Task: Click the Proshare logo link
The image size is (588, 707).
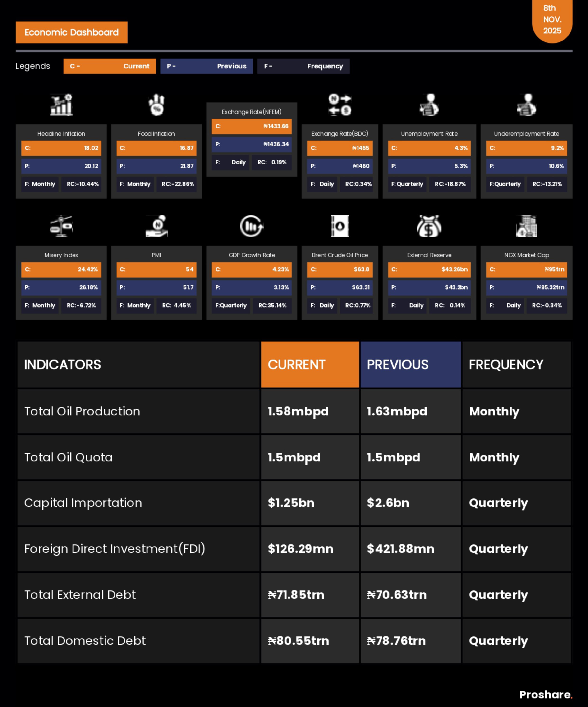Action: coord(546,694)
